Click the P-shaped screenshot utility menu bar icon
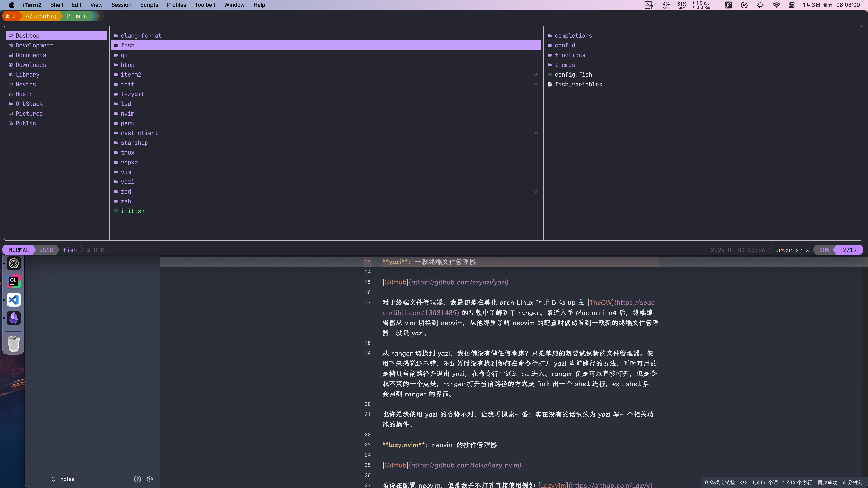The height and width of the screenshot is (488, 868). (x=728, y=5)
